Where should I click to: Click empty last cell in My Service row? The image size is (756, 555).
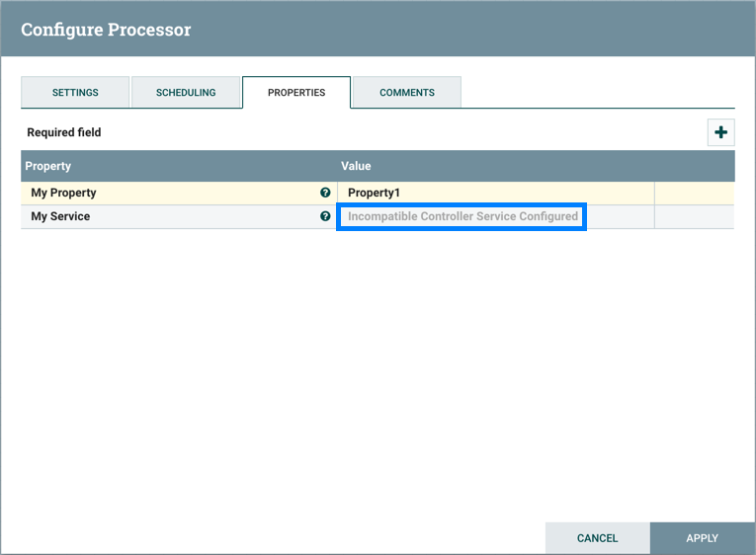point(694,216)
